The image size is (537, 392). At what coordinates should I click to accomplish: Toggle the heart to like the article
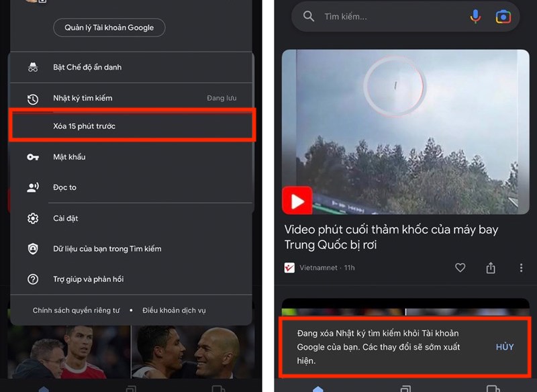pyautogui.click(x=460, y=267)
